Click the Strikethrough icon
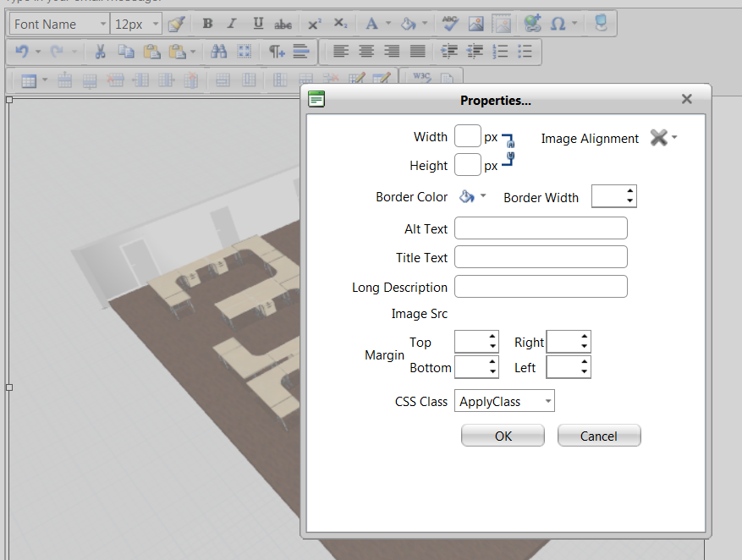Screen dimensions: 742x560 pyautogui.click(x=283, y=24)
